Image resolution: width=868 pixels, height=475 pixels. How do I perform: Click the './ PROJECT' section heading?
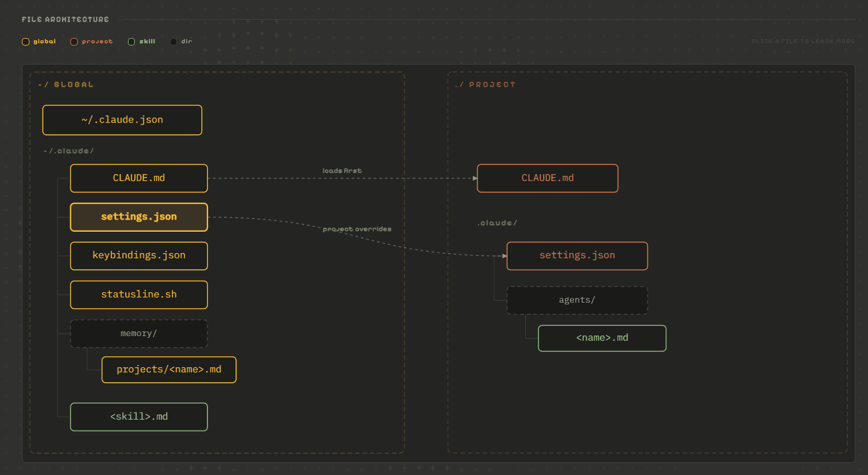[485, 85]
